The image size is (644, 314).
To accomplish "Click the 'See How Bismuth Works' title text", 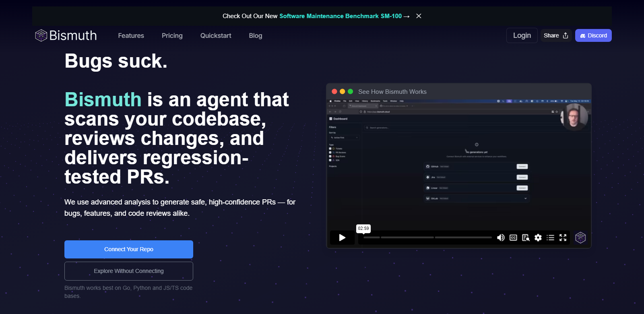I will pos(392,92).
